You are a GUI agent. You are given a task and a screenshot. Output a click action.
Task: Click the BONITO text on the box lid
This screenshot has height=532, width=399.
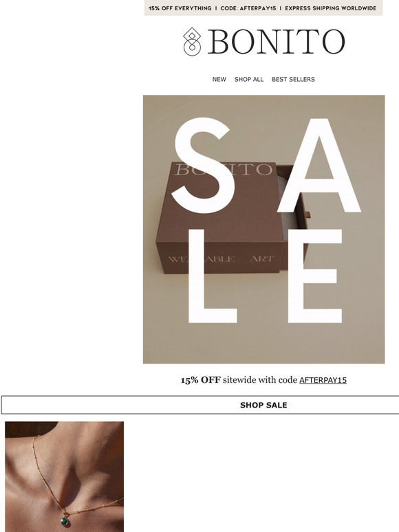coord(223,169)
